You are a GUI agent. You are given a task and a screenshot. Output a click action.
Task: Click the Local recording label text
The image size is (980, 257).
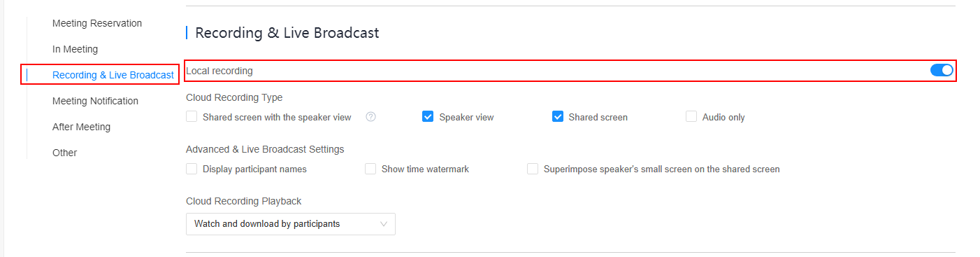[219, 71]
